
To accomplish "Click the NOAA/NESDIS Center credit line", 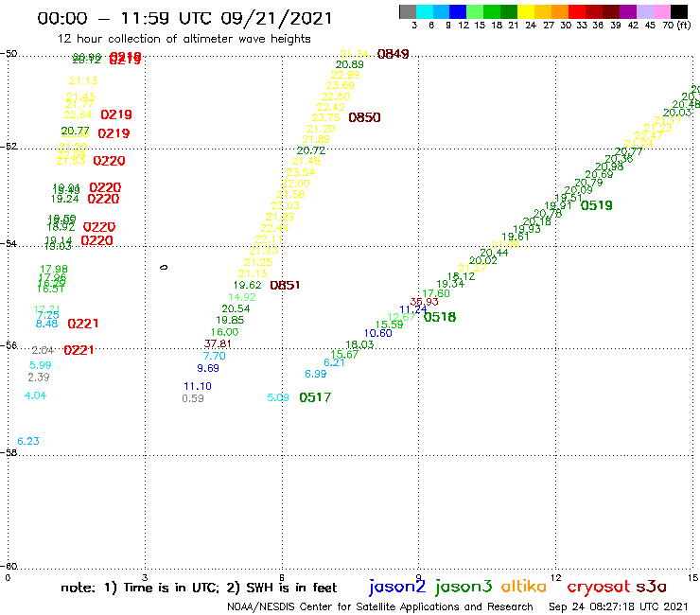I will pos(380,606).
